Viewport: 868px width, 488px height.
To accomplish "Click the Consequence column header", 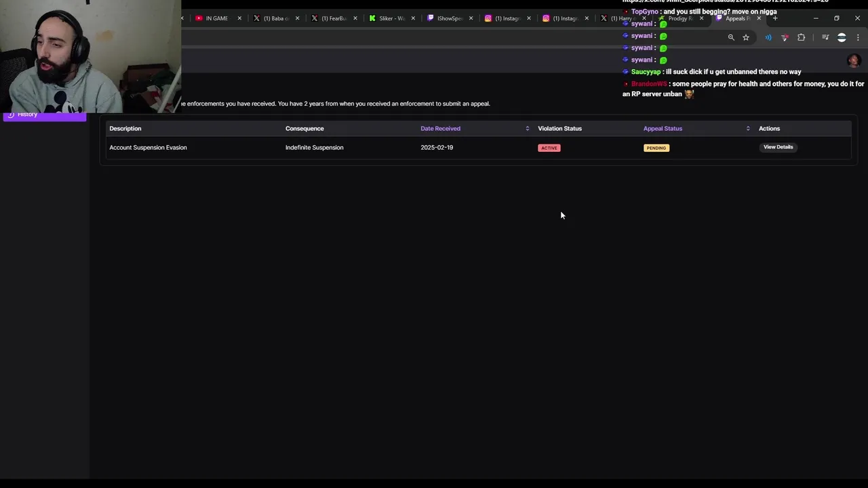I will point(304,128).
